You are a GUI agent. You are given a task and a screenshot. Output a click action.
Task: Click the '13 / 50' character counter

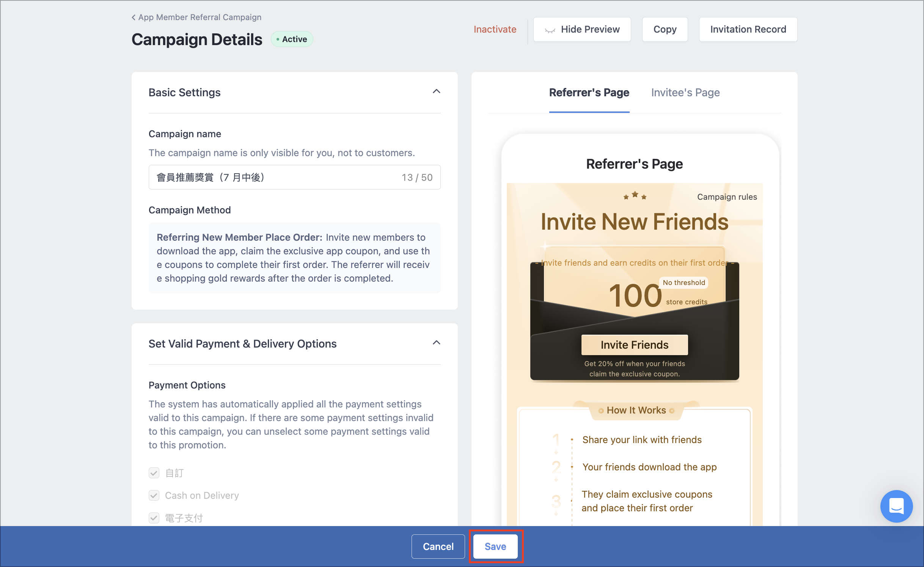pyautogui.click(x=417, y=177)
